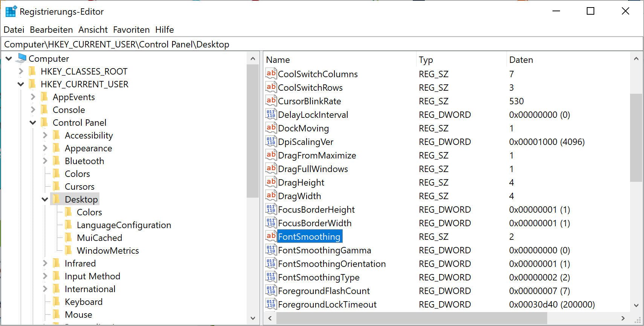Expand the HKEY_CLASSES_ROOT node
644x326 pixels.
point(21,71)
